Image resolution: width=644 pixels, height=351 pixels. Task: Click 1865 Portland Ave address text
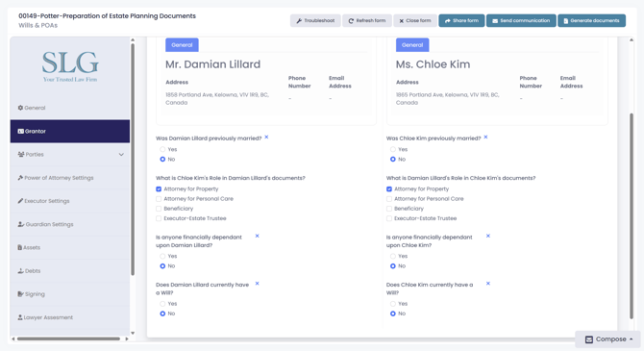(447, 99)
